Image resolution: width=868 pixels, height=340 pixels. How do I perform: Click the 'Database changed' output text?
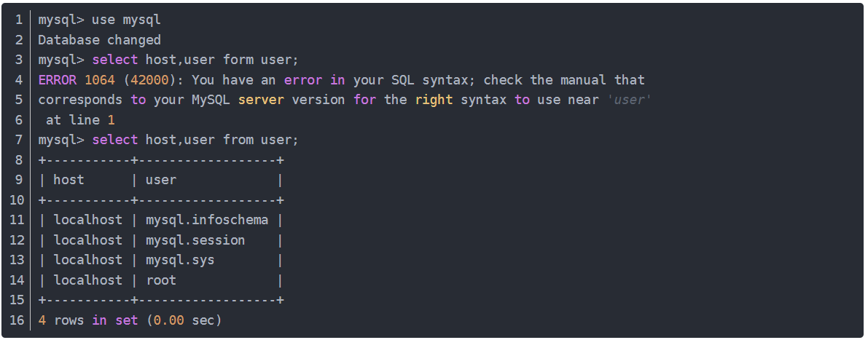click(x=99, y=39)
